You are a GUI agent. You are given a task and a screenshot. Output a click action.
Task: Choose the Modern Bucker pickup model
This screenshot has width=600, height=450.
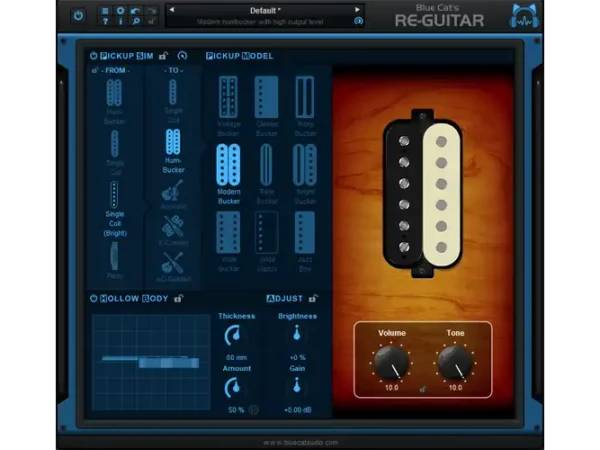(x=228, y=174)
